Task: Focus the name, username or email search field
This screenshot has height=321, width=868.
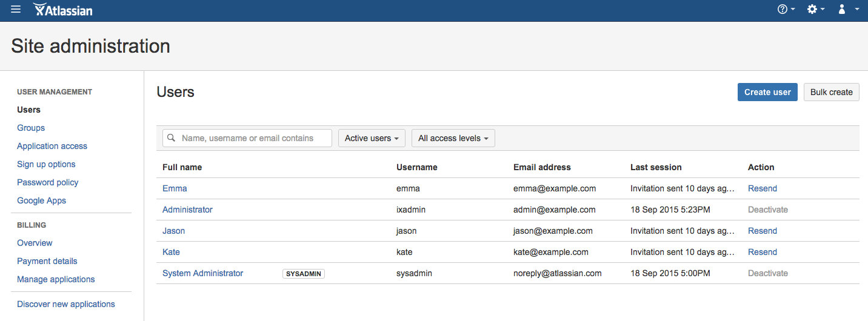Action: click(x=247, y=138)
